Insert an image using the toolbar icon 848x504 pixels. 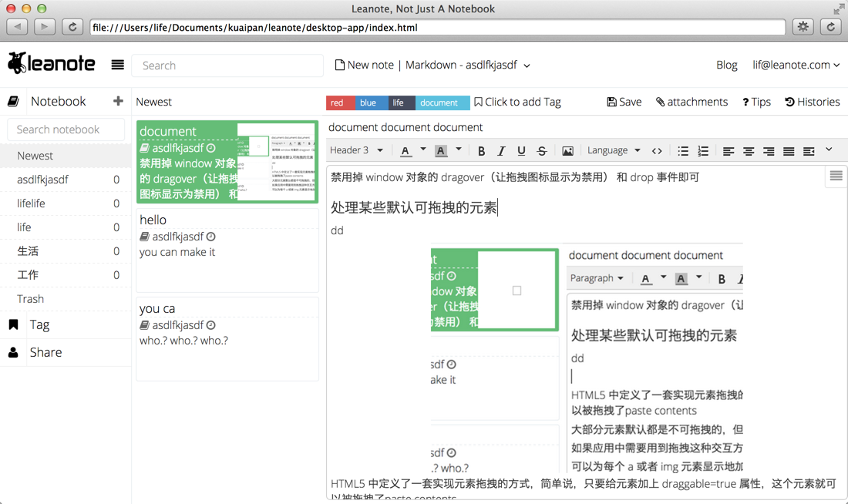[567, 151]
